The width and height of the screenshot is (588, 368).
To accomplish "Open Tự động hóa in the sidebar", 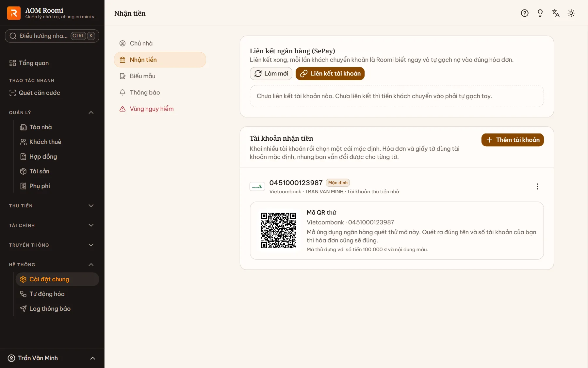I will coord(57,294).
